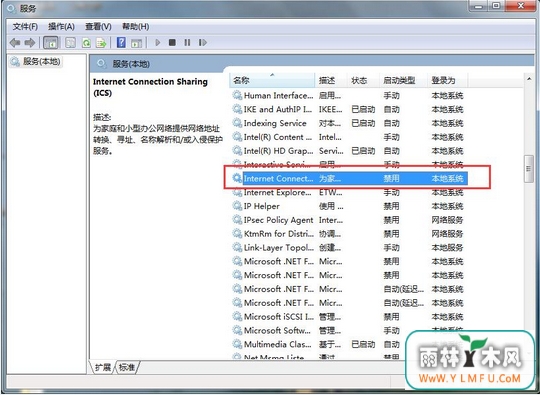Select the Microsoft iSCSI Initiator service

click(x=349, y=316)
